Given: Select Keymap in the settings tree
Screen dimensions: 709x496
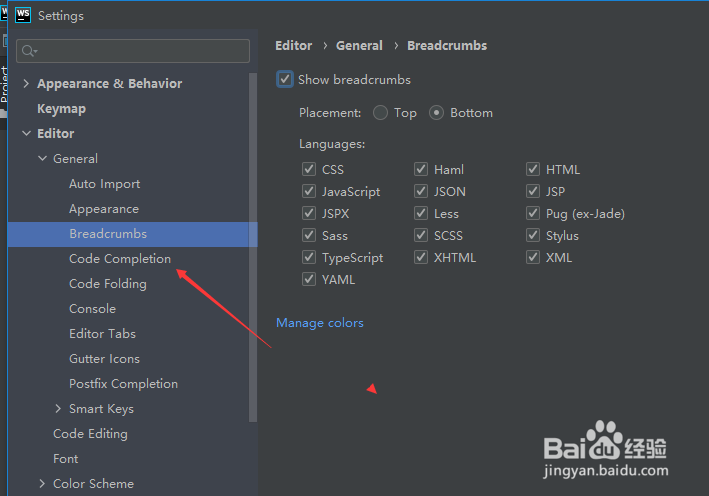Looking at the screenshot, I should (61, 109).
